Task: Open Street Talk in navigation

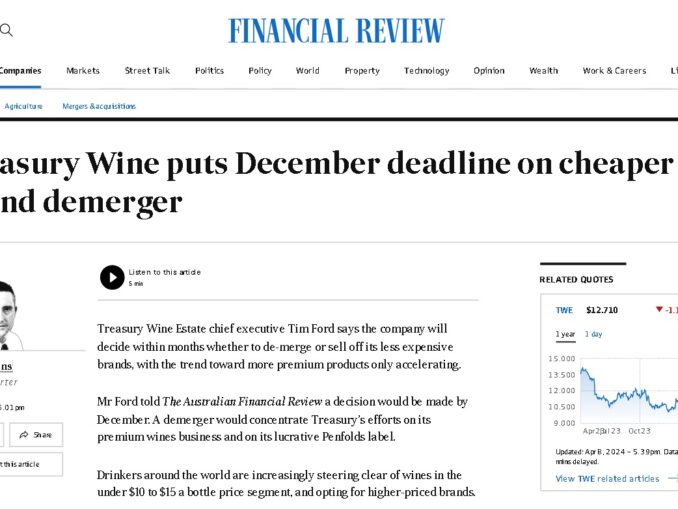Action: click(x=147, y=71)
